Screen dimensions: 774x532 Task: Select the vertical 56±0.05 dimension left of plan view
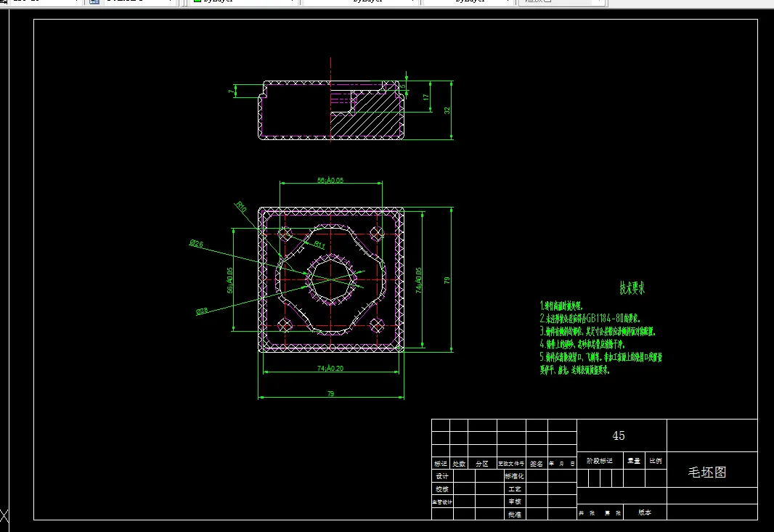229,280
